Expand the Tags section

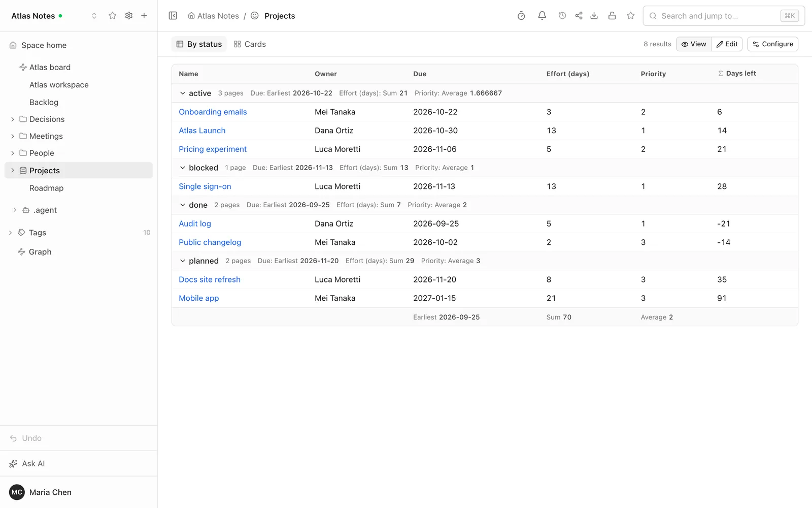[x=10, y=233]
